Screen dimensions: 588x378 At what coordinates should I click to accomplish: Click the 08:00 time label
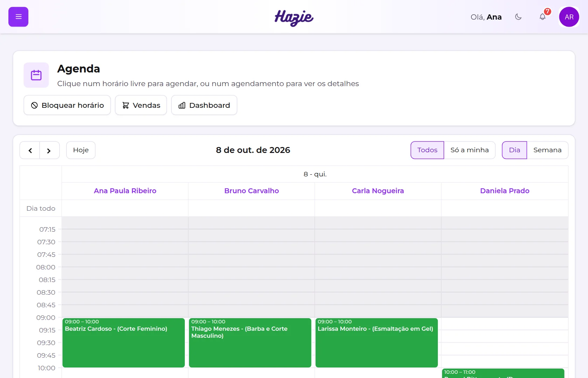coord(46,267)
